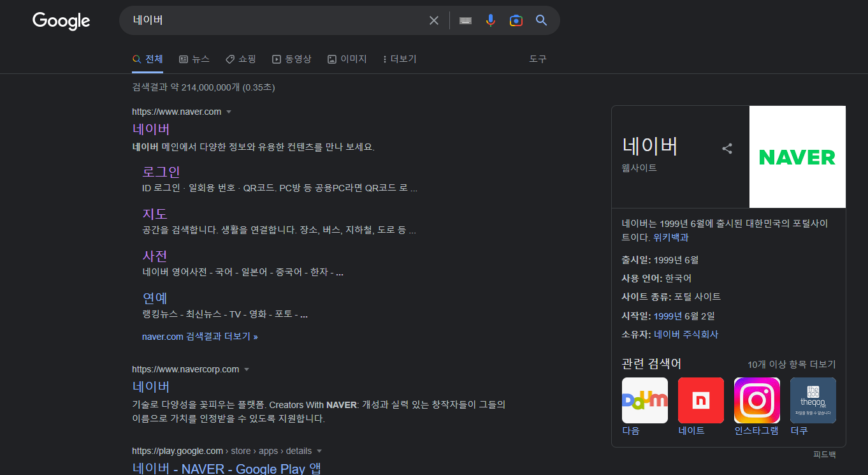Share the 네이버 knowledge panel
Image resolution: width=868 pixels, height=475 pixels.
(727, 149)
